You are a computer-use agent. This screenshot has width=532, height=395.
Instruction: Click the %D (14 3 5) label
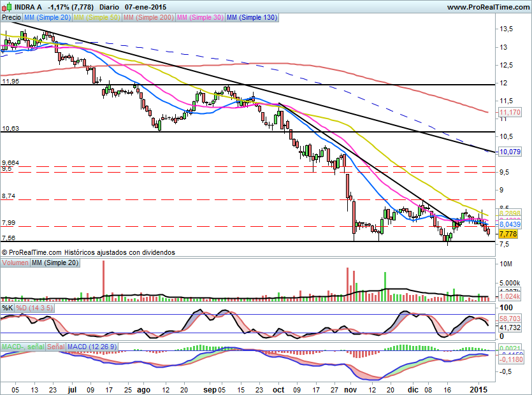tap(34, 308)
